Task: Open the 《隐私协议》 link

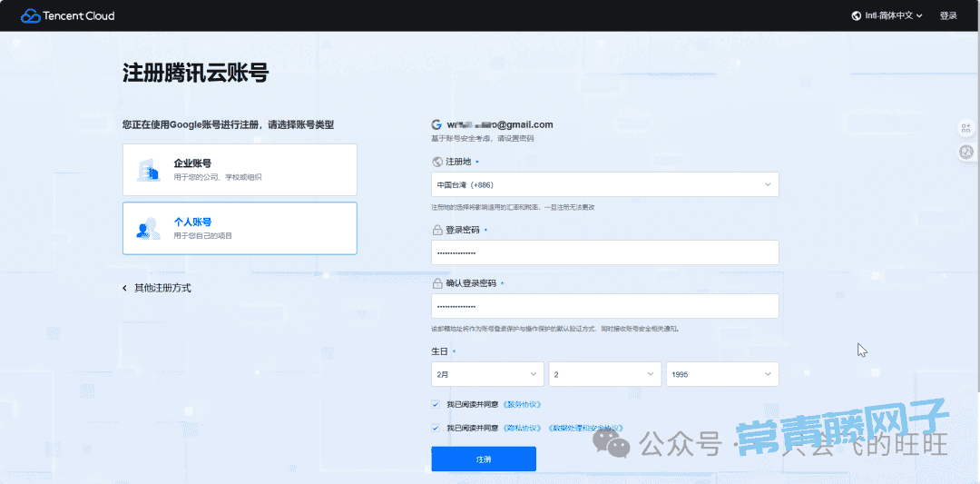Action: (x=521, y=429)
